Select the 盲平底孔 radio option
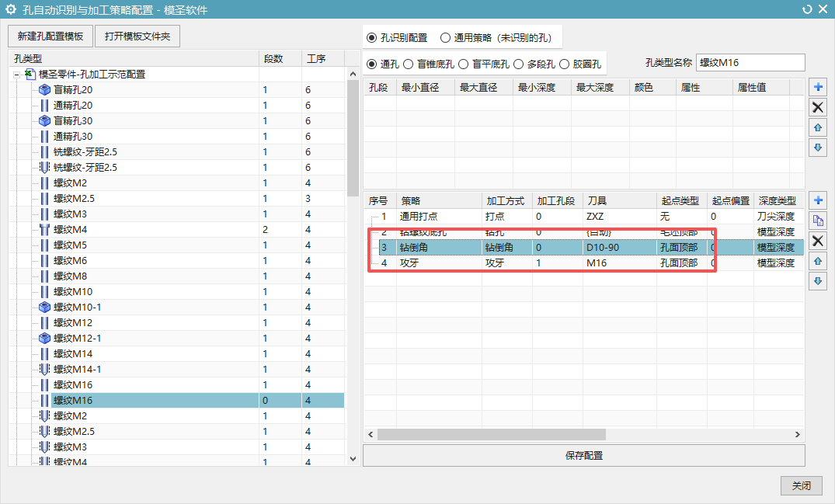Screen dimensions: 835x504 point(463,64)
